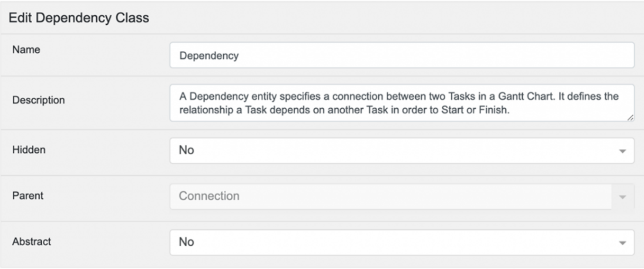Place cursor on "Dependency" text in Name
Image resolution: width=644 pixels, height=269 pixels.
point(209,56)
